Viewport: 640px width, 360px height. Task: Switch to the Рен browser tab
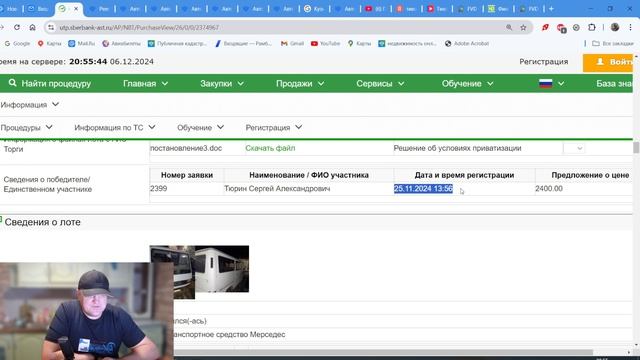coord(100,9)
